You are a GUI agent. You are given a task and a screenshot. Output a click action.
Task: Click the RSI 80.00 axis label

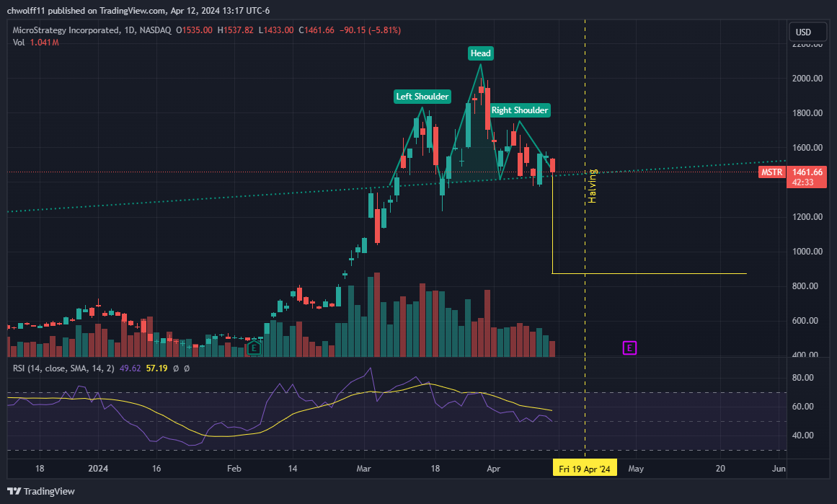point(803,378)
